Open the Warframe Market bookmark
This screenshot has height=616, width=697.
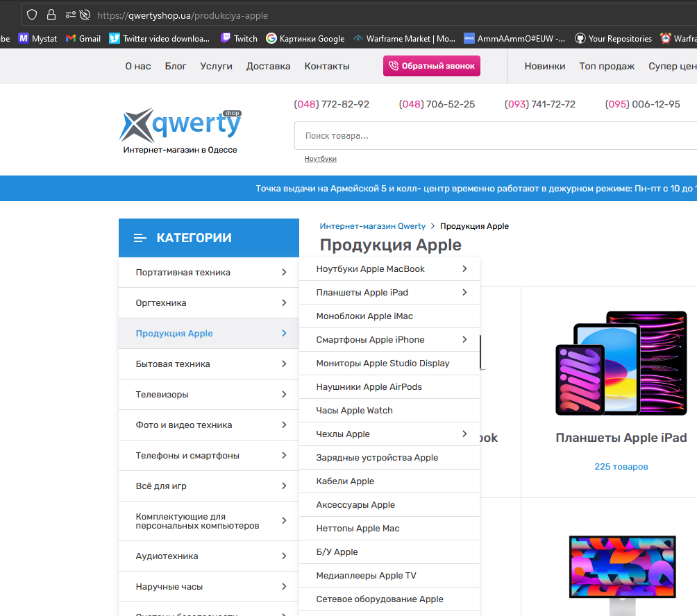(404, 39)
